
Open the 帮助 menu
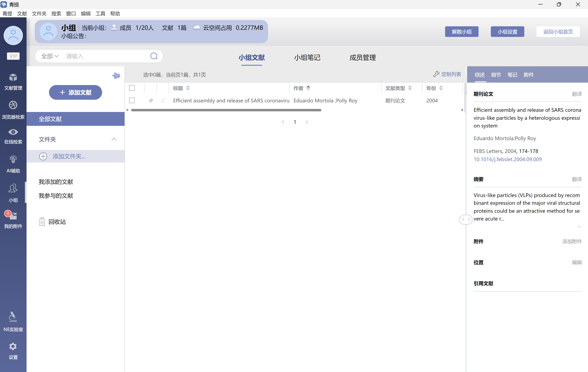click(115, 14)
